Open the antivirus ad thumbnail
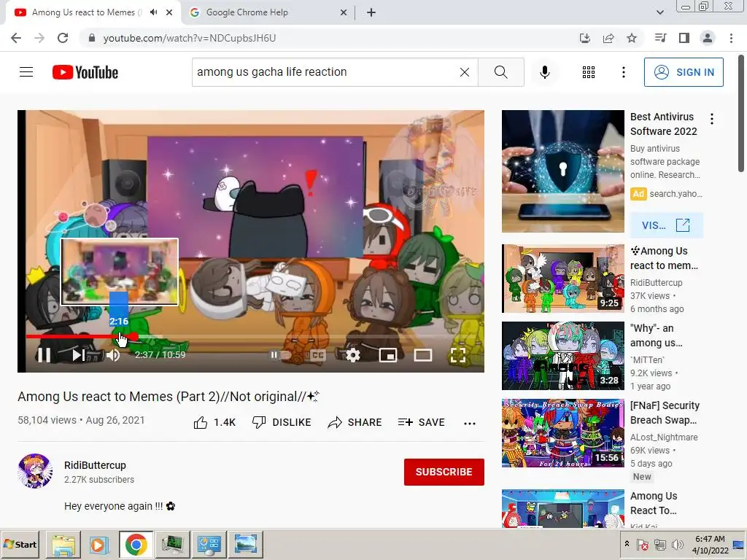747x560 pixels. point(562,171)
